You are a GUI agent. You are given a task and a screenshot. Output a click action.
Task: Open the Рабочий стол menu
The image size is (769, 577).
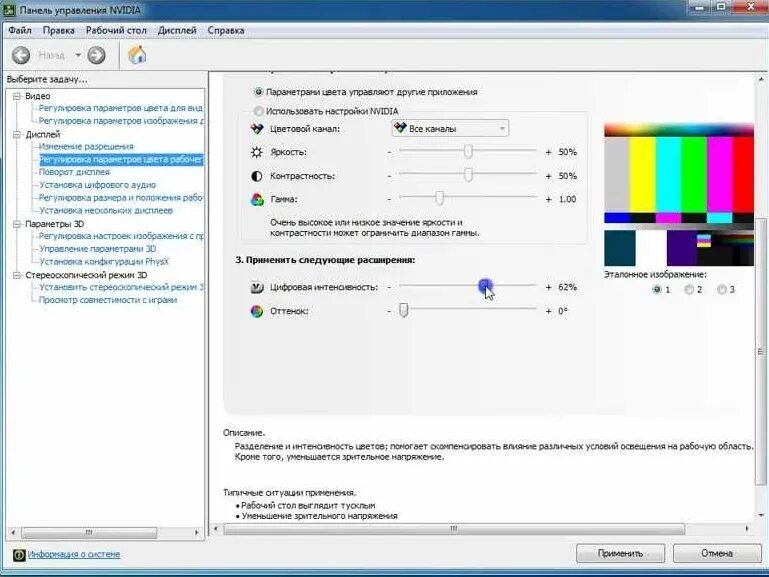(116, 30)
